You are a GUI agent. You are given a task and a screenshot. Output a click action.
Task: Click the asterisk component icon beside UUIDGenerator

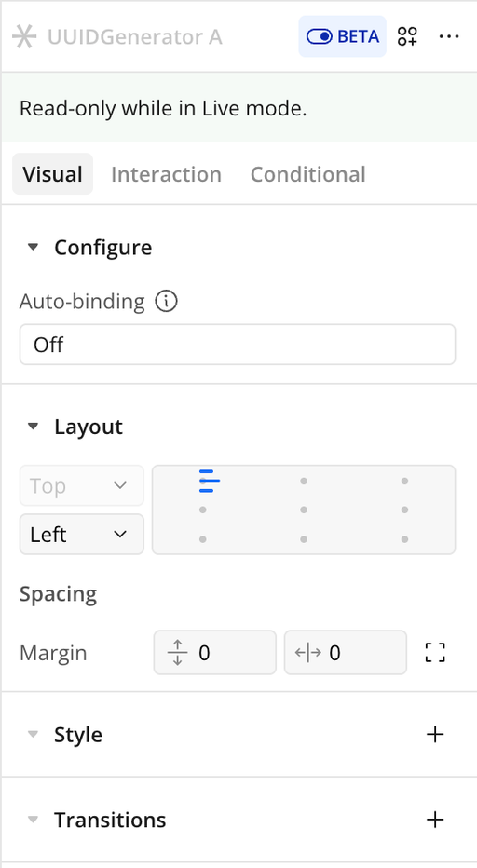click(x=24, y=37)
